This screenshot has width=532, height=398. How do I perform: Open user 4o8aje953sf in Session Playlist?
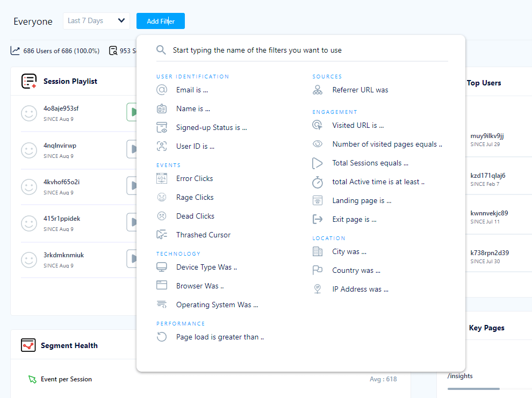pos(61,108)
